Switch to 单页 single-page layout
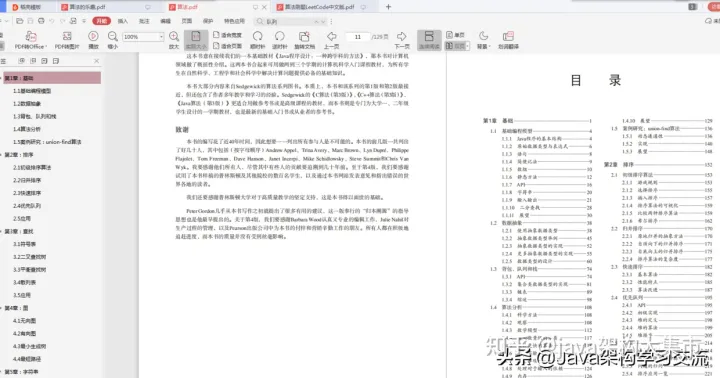 (456, 35)
